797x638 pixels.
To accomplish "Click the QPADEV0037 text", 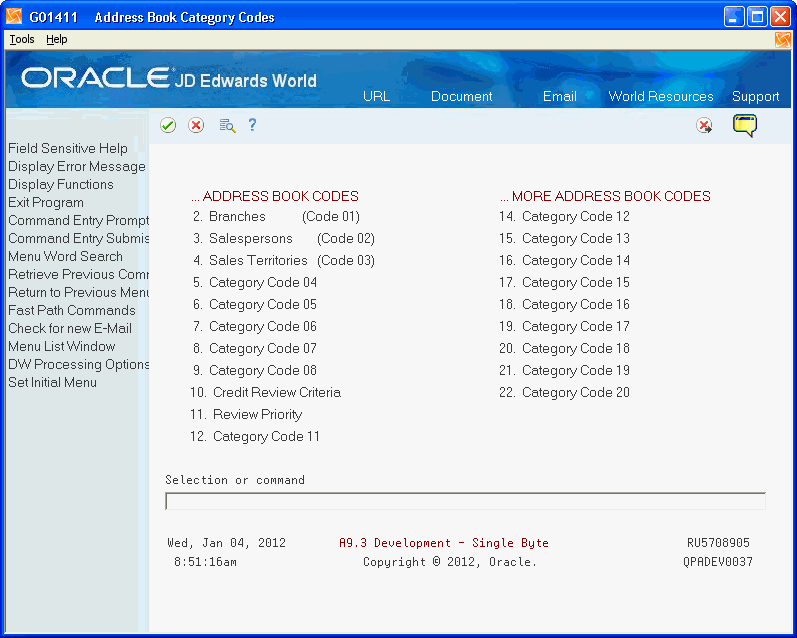I will pos(718,562).
